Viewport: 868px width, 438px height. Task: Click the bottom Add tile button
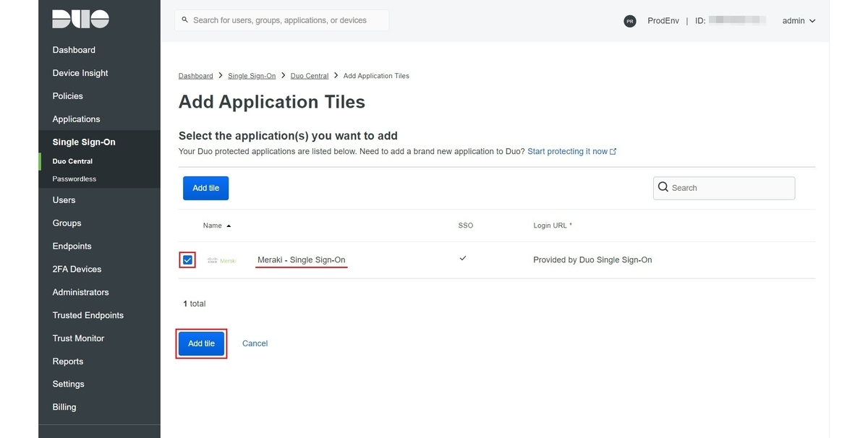pyautogui.click(x=201, y=343)
